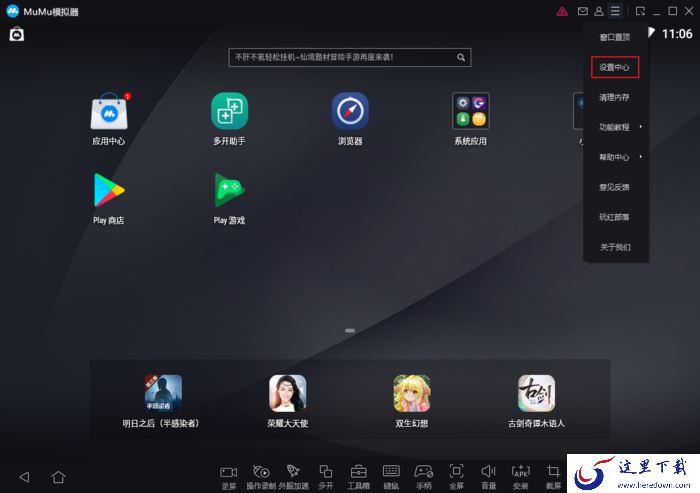Launch the Play 游戏 app
The width and height of the screenshot is (700, 493).
coord(229,190)
